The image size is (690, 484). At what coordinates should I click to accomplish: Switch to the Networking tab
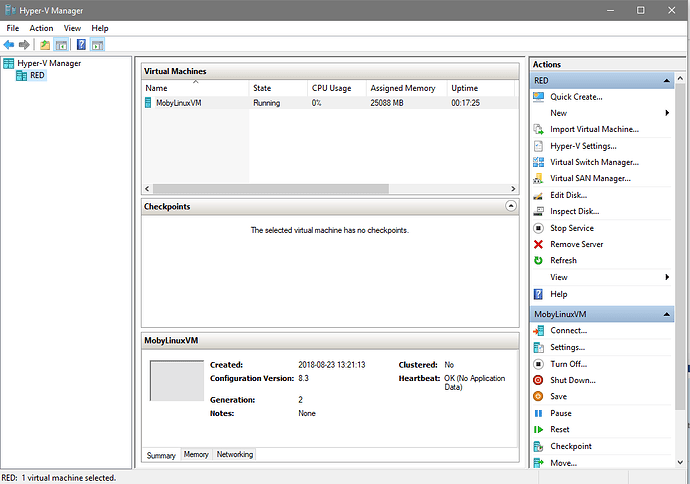234,454
